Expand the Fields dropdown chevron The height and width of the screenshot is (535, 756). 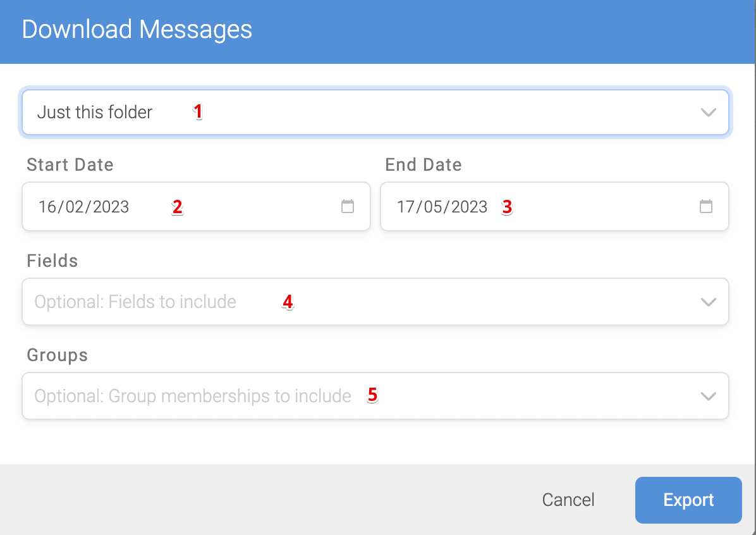708,302
